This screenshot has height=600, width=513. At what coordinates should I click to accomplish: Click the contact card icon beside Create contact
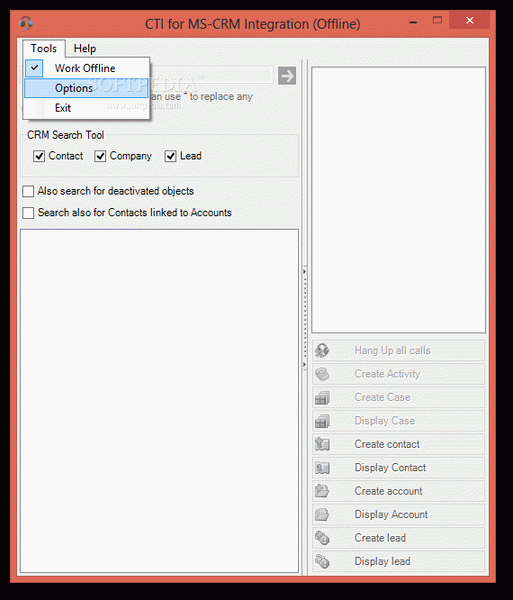[322, 444]
